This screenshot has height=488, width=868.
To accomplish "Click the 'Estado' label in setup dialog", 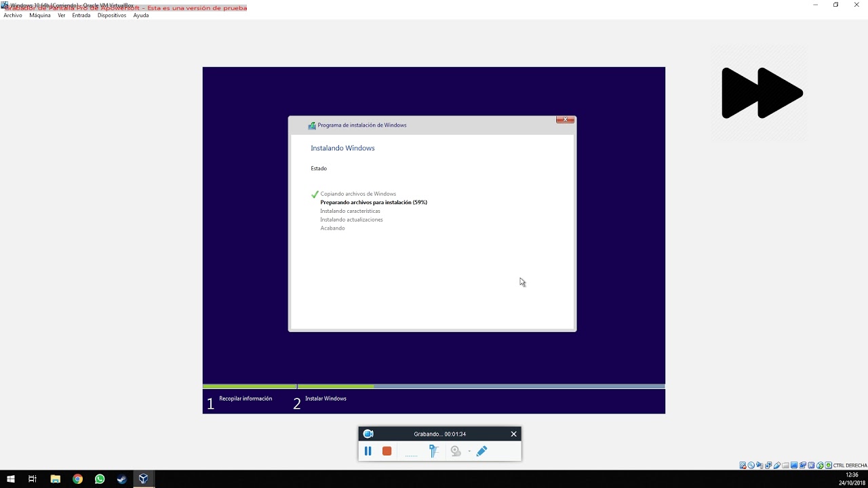I will tap(319, 168).
